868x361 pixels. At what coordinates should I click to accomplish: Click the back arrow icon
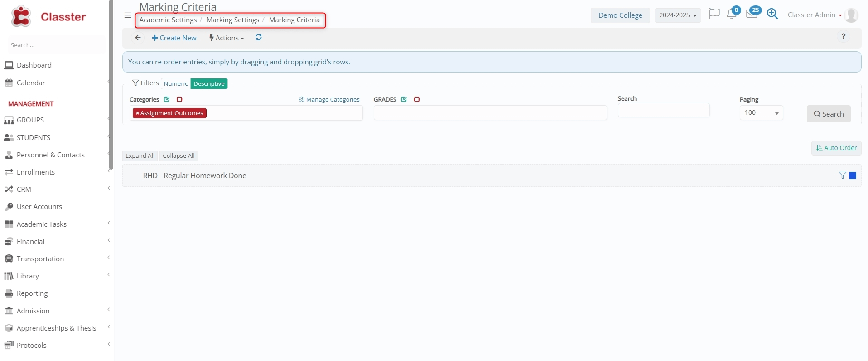point(138,38)
